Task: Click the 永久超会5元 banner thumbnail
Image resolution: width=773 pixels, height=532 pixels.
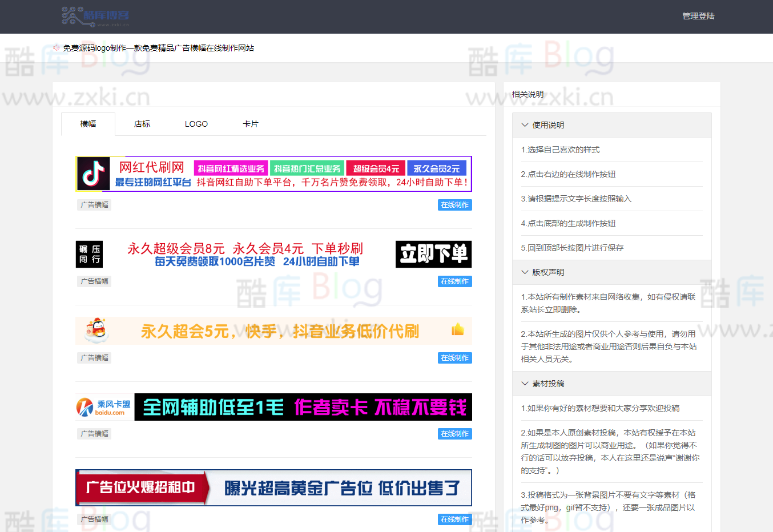Action: tap(273, 331)
